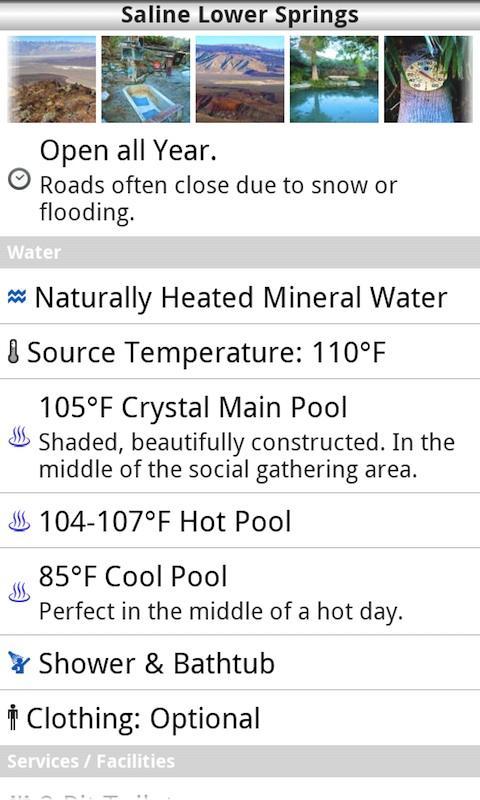Tap the Water section header
480x800 pixels.
[240, 253]
